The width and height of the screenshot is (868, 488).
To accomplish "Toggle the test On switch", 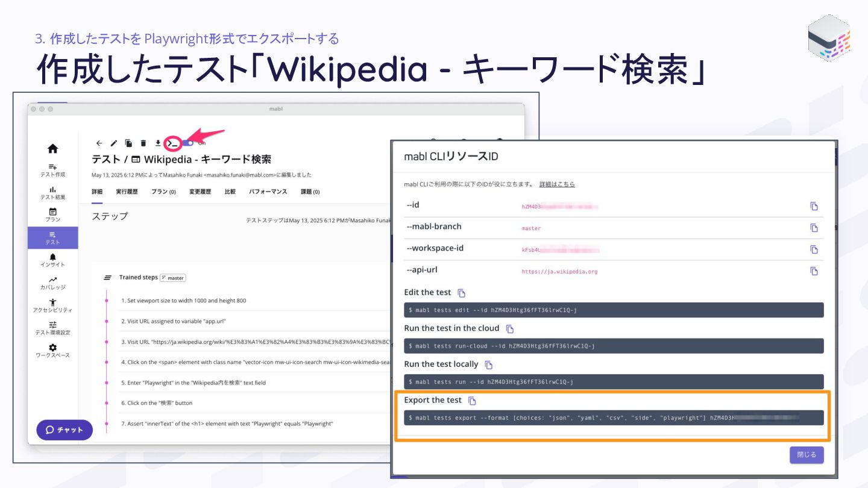I will (x=188, y=143).
